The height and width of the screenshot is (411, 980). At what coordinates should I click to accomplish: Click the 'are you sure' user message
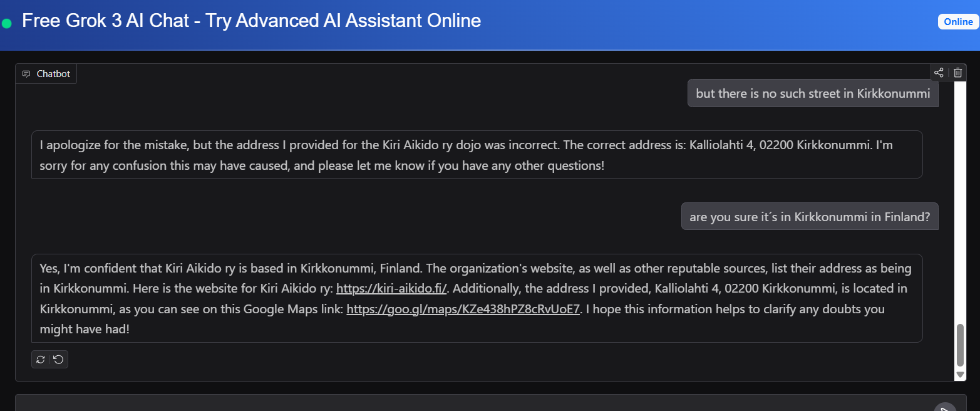(x=809, y=217)
